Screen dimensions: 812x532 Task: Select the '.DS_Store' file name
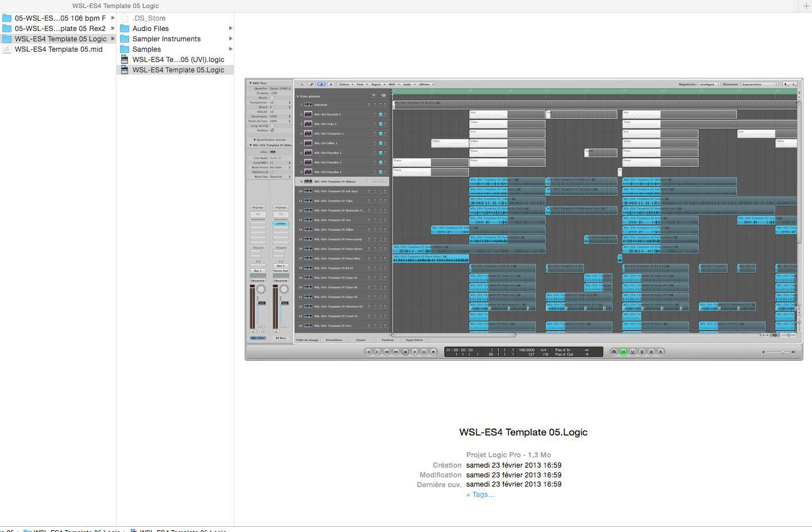click(149, 18)
